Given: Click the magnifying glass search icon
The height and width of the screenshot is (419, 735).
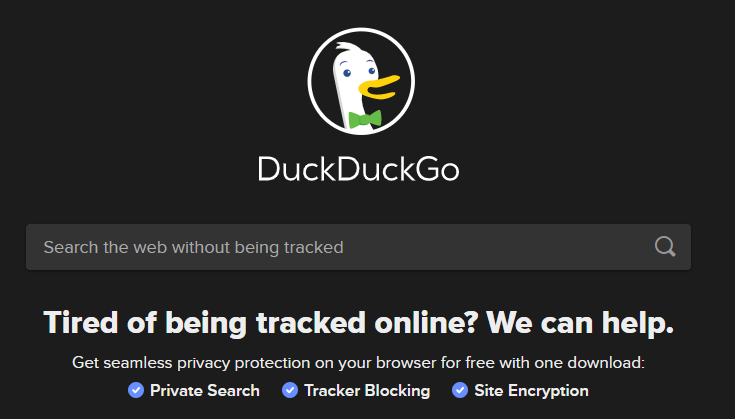Looking at the screenshot, I should pos(665,247).
